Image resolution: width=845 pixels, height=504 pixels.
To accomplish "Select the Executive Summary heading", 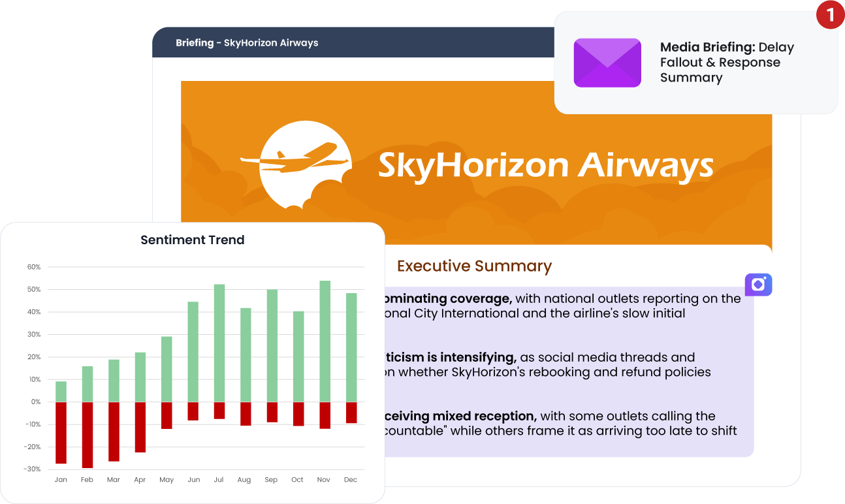I will pyautogui.click(x=474, y=266).
